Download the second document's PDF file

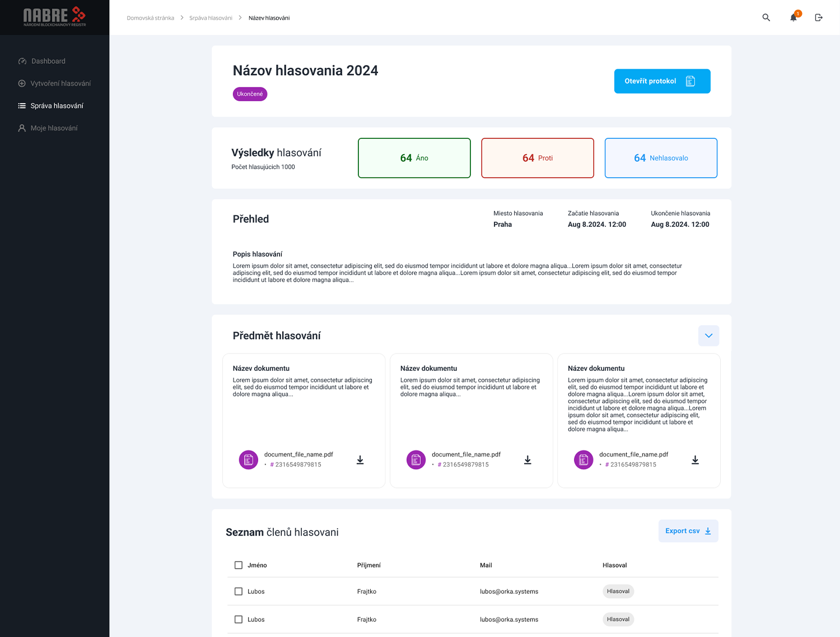point(528,460)
